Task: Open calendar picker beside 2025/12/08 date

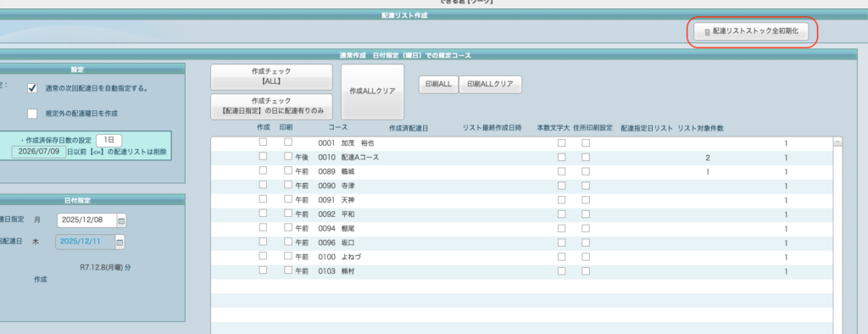Action: tap(121, 221)
